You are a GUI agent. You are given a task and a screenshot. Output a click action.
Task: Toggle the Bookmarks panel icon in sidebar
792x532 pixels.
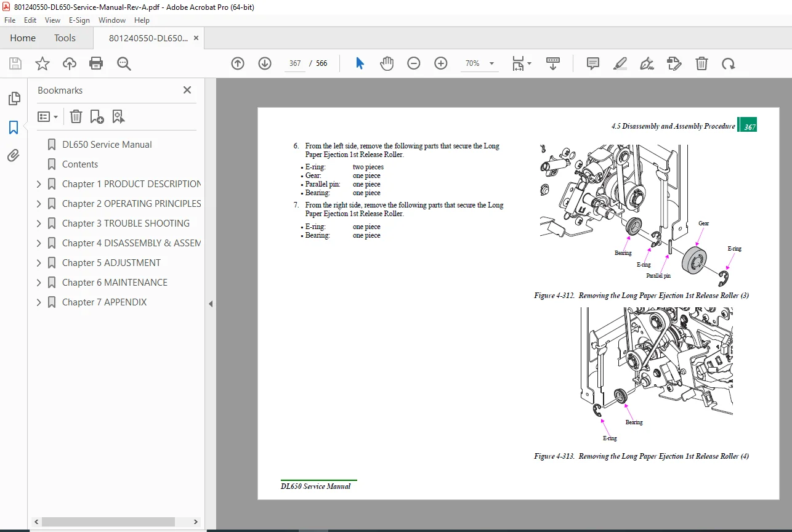pyautogui.click(x=14, y=127)
